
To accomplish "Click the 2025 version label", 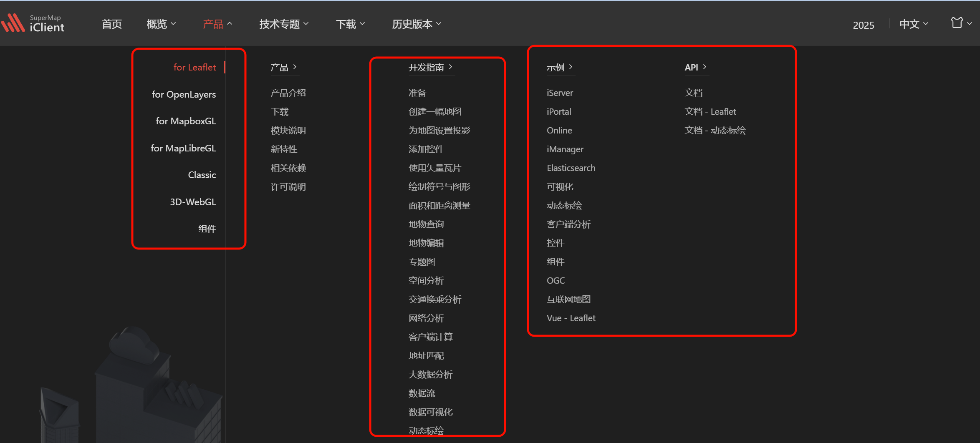I will pos(863,25).
